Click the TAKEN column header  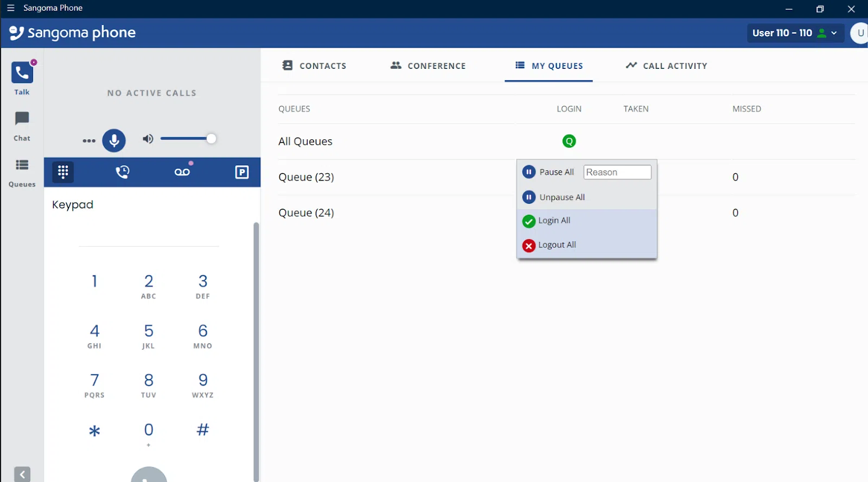tap(636, 109)
